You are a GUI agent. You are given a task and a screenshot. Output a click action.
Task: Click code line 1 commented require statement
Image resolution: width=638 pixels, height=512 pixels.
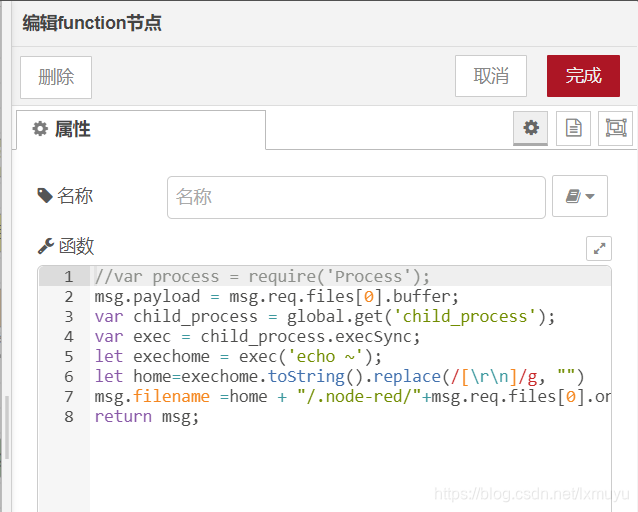pos(262,277)
